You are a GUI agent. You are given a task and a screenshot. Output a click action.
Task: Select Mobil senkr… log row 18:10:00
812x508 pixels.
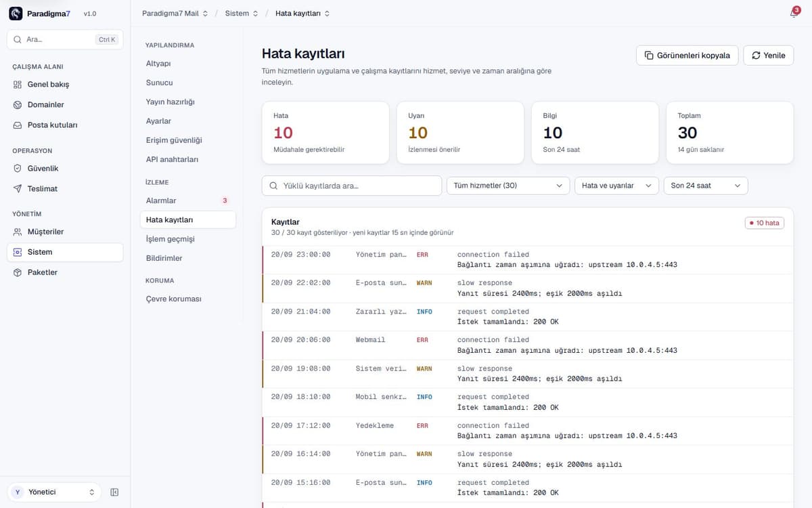[x=528, y=402]
